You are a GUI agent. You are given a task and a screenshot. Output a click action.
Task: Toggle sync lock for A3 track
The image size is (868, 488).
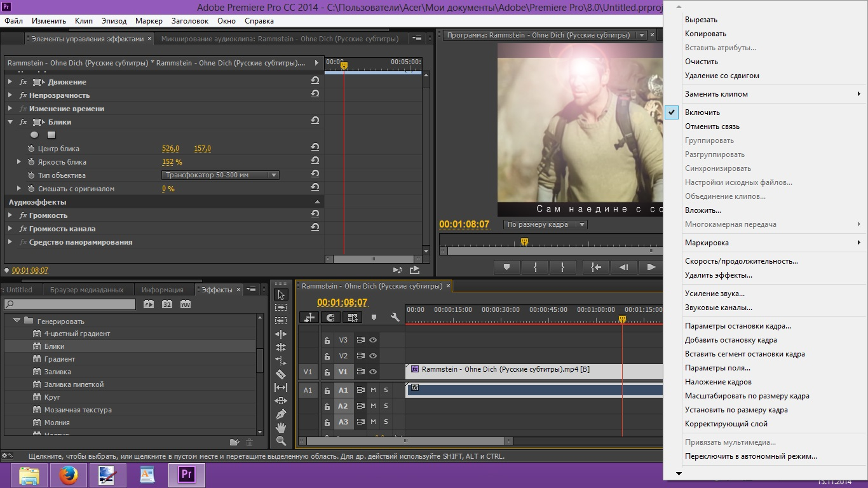click(x=360, y=422)
